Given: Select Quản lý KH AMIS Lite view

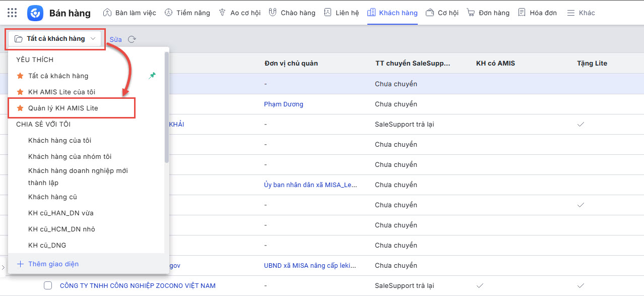Looking at the screenshot, I should point(63,108).
